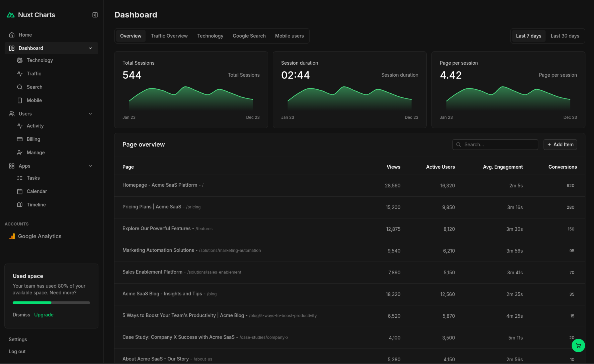
Task: Click the Billing credit card icon
Action: [20, 139]
